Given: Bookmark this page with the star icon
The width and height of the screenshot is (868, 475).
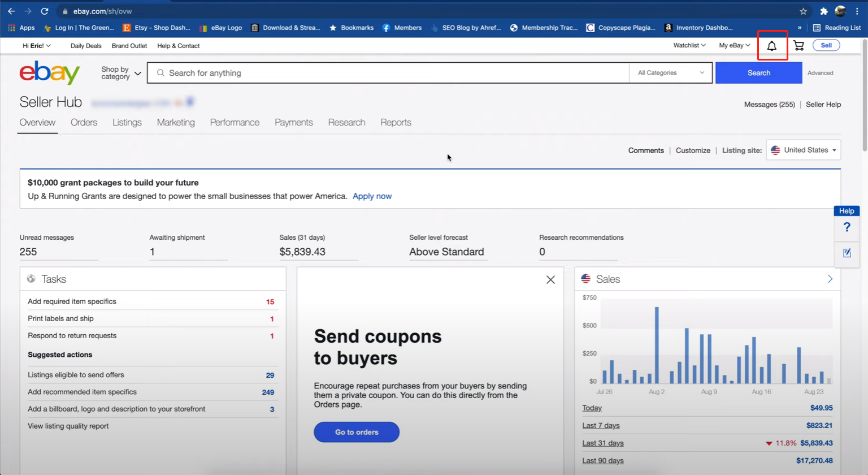Looking at the screenshot, I should tap(803, 11).
